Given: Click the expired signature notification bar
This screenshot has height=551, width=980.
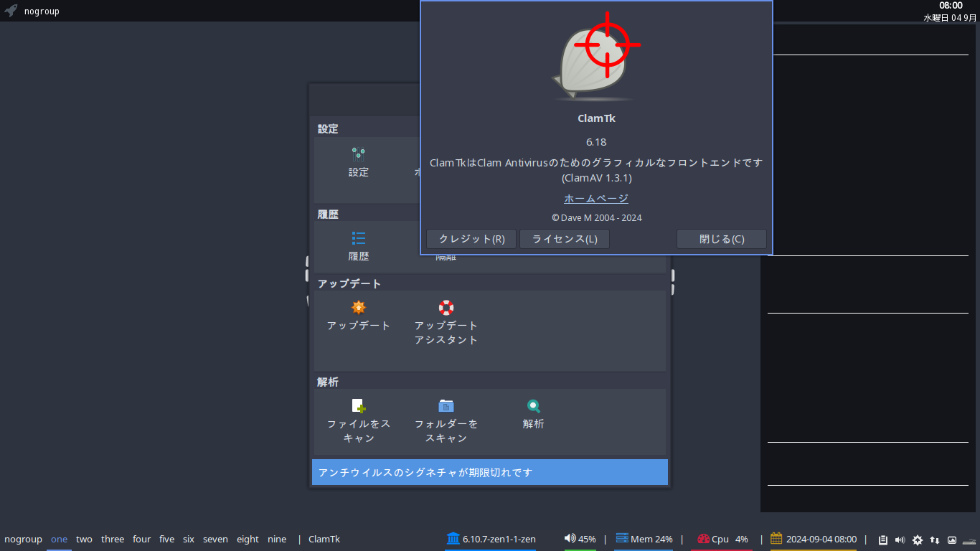Looking at the screenshot, I should [x=490, y=472].
